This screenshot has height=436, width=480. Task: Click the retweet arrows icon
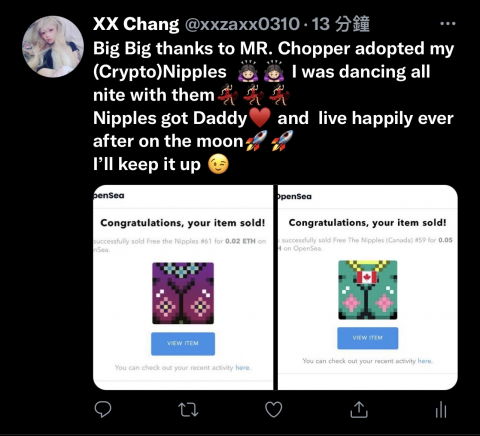click(x=188, y=409)
